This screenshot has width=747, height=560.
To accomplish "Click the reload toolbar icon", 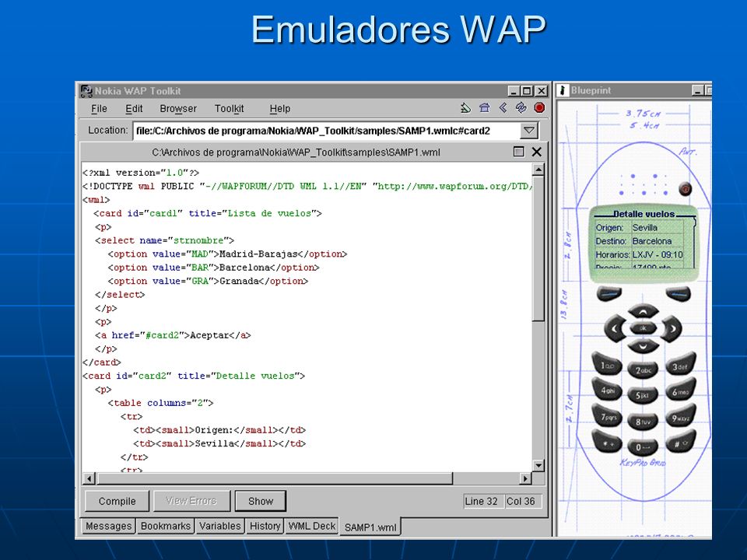I will tap(521, 108).
